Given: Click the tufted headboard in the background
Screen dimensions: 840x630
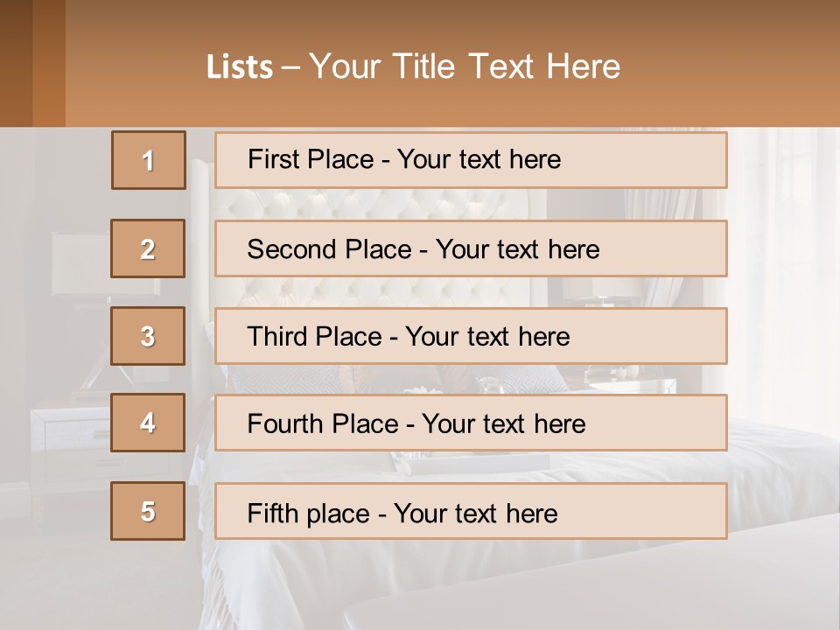Looking at the screenshot, I should coord(367,206).
